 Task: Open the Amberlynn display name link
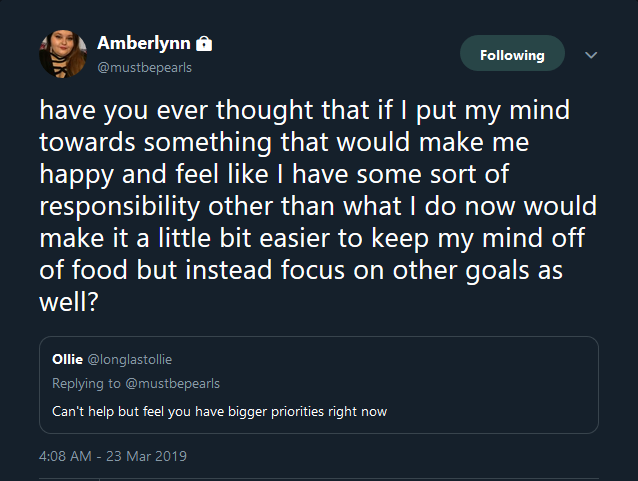[x=144, y=43]
